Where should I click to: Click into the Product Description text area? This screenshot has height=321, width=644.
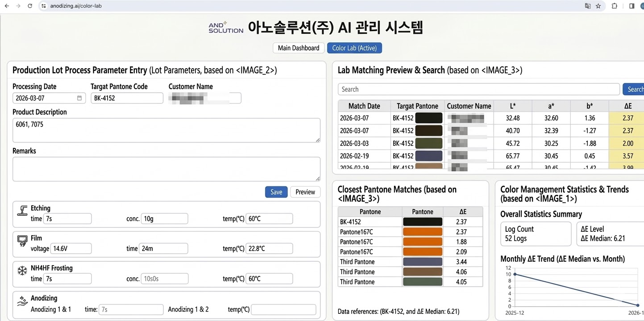[166, 130]
